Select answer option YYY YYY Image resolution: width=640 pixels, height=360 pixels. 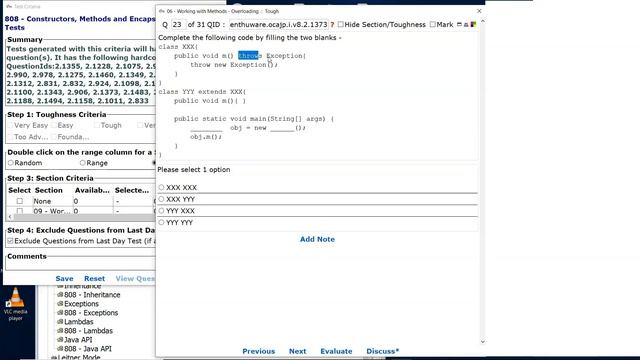162,222
